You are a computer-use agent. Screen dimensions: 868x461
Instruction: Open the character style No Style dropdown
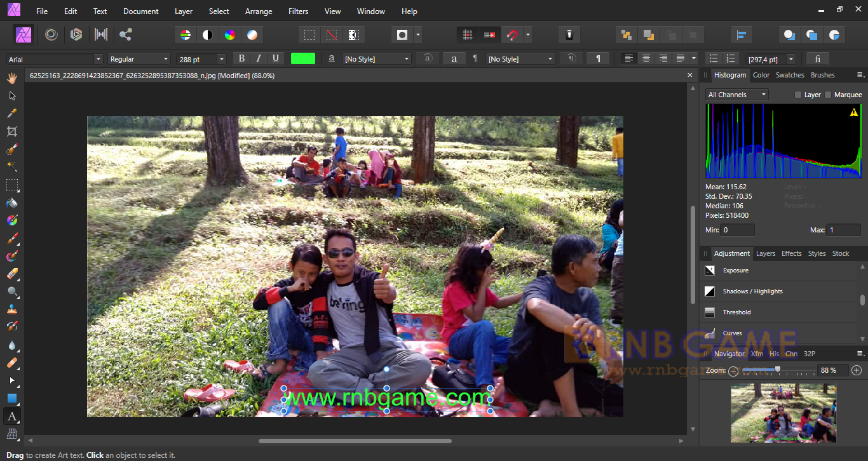point(377,59)
